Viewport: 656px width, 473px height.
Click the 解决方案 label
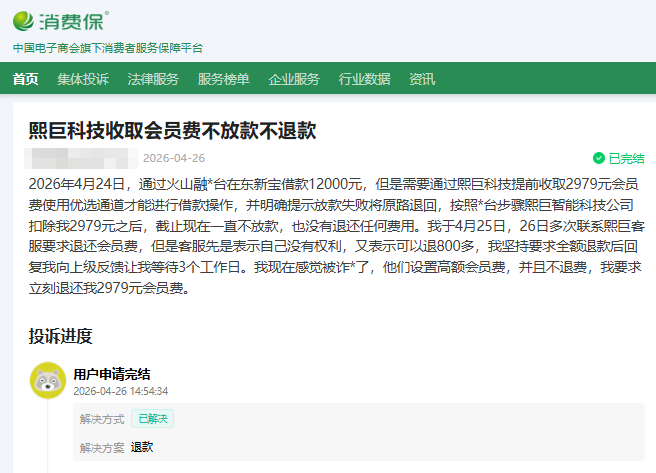click(x=102, y=447)
